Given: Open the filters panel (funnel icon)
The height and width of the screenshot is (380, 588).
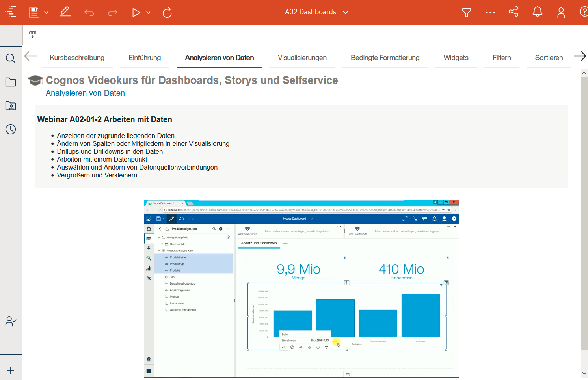Looking at the screenshot, I should coord(466,12).
